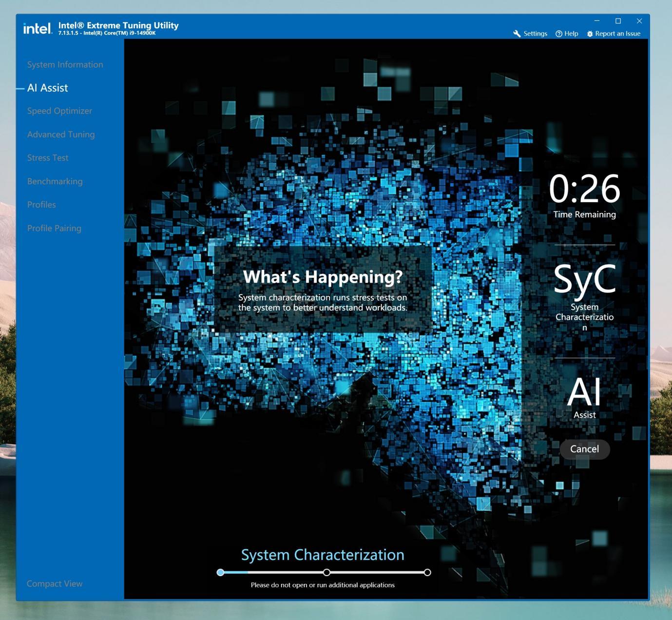The height and width of the screenshot is (620, 672).
Task: Click Report an Issue text link
Action: click(618, 34)
